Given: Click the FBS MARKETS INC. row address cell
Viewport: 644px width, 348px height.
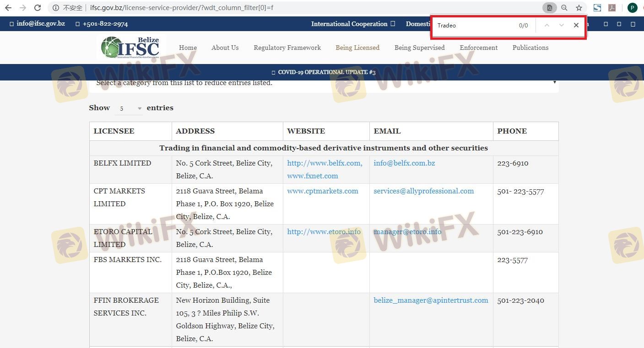Looking at the screenshot, I should [x=227, y=273].
